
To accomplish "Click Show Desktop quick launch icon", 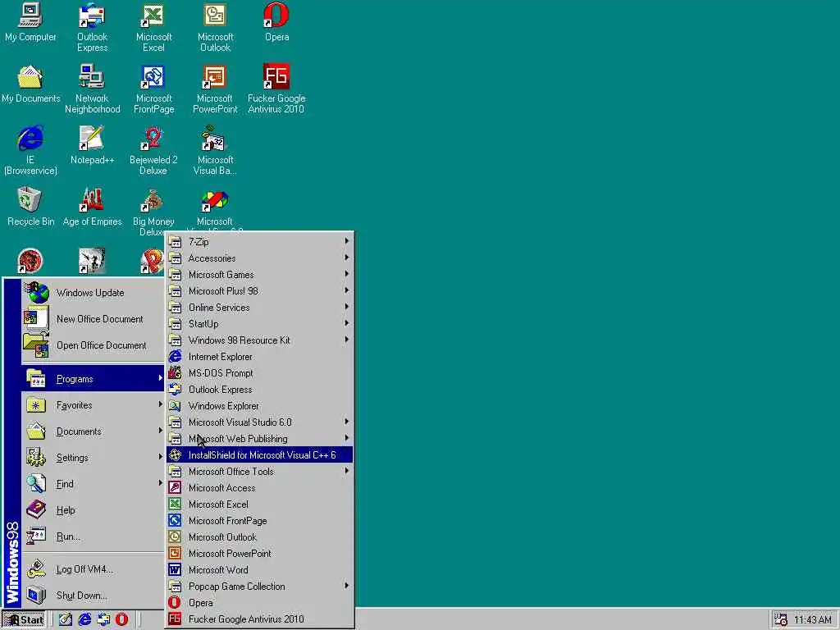I will tap(66, 619).
